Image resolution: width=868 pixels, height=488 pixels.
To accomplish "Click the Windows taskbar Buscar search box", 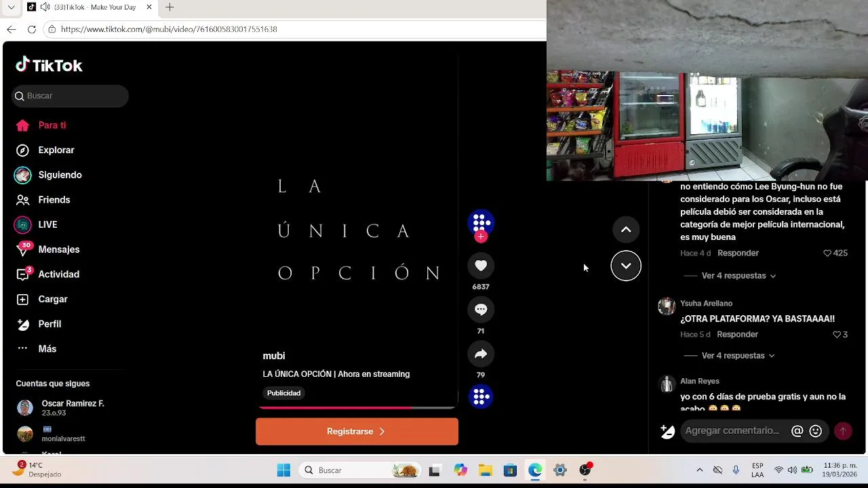I will [x=359, y=470].
